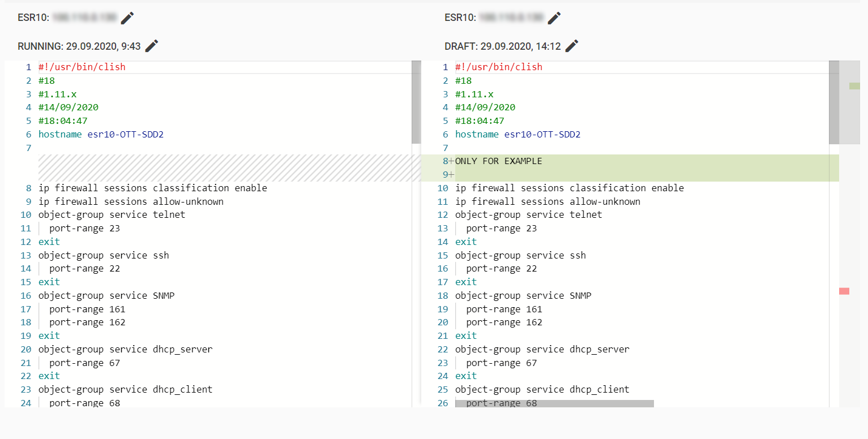This screenshot has height=439, width=868.
Task: Click the highlighted "port-range 68" draft line
Action: [x=501, y=403]
